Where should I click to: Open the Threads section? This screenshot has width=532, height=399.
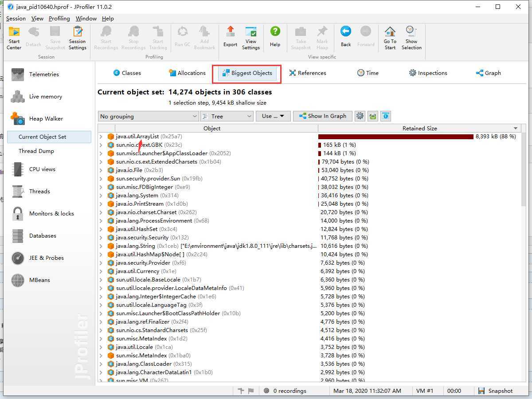[39, 192]
